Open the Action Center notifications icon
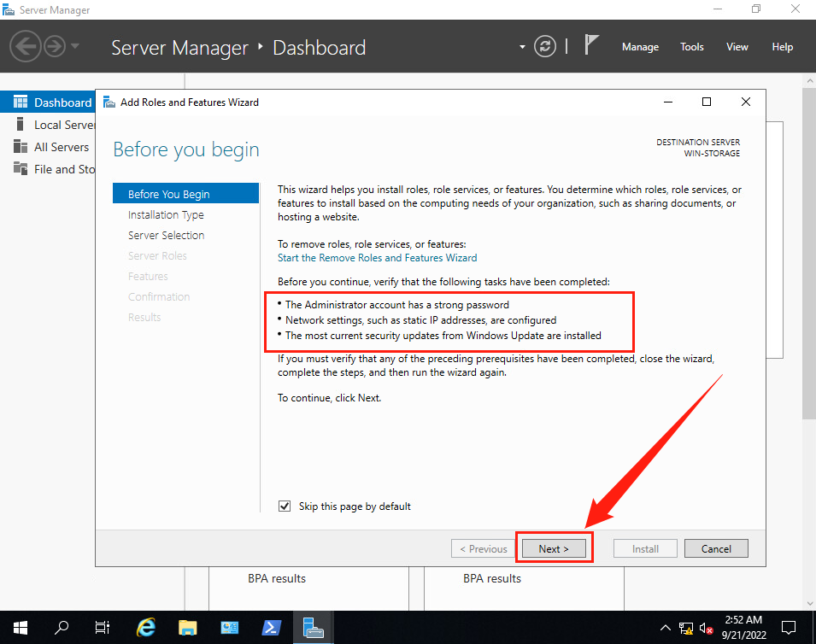 click(789, 628)
